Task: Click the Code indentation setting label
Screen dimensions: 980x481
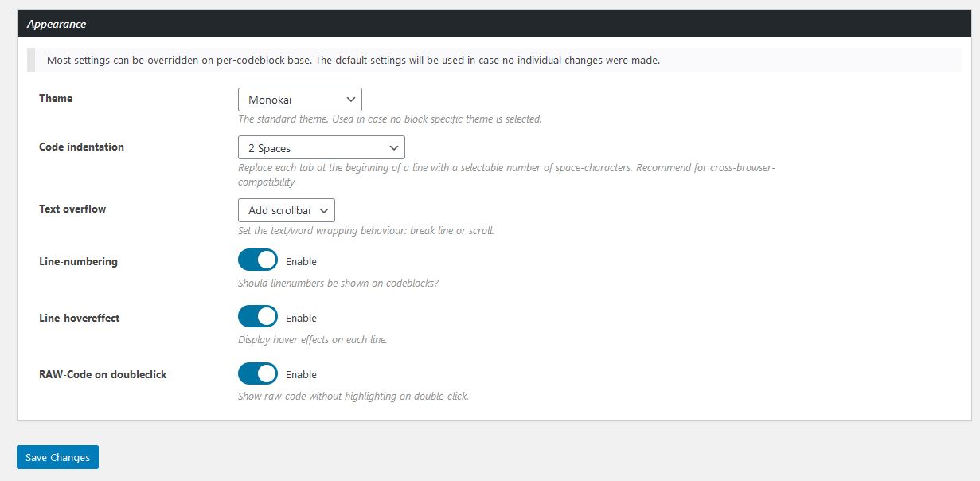Action: pyautogui.click(x=81, y=147)
